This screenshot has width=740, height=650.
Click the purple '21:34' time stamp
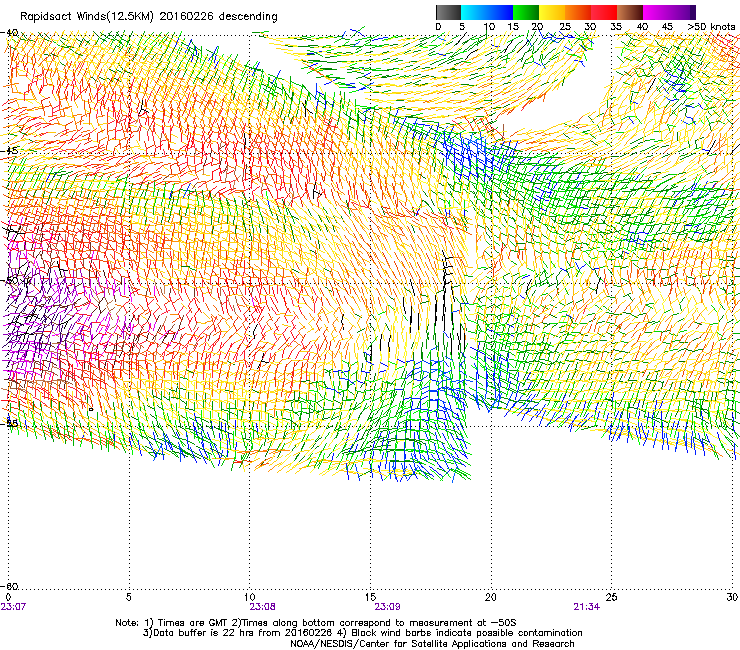point(587,607)
